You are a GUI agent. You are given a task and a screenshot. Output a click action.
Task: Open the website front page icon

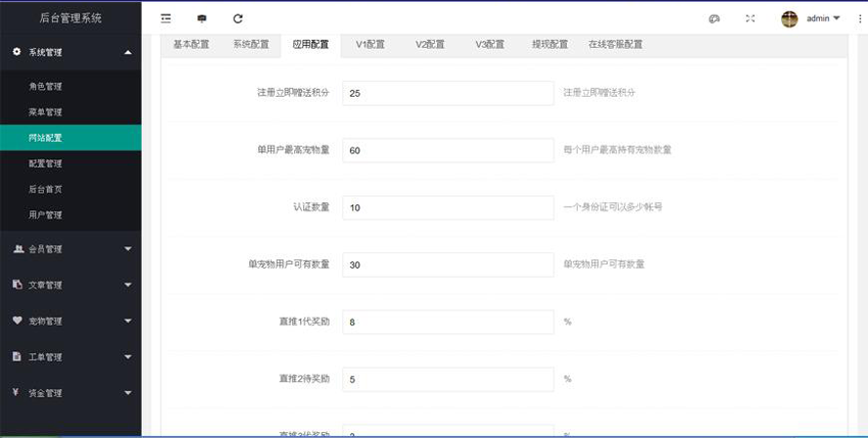[x=201, y=19]
